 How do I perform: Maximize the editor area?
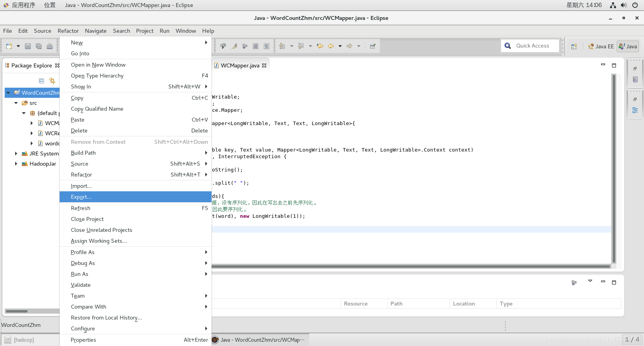pyautogui.click(x=614, y=65)
